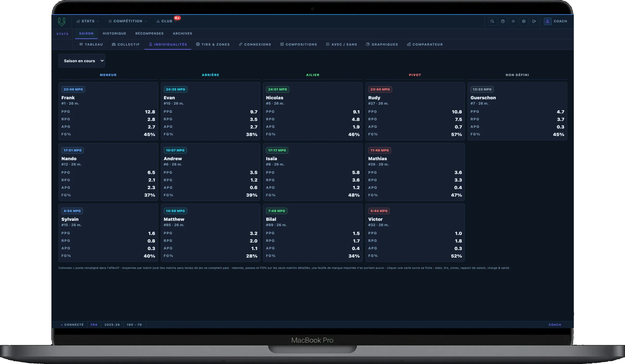Screen dimensions: 625x364
Task: Click the red 9+ notification badge
Action: coord(177,18)
